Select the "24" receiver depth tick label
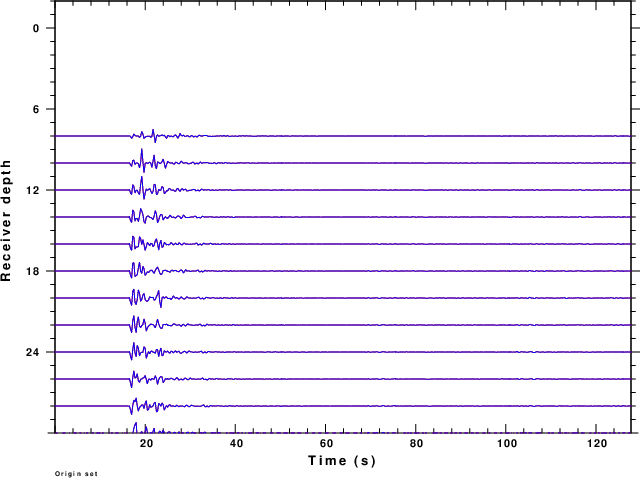The height and width of the screenshot is (478, 640). pyautogui.click(x=33, y=352)
